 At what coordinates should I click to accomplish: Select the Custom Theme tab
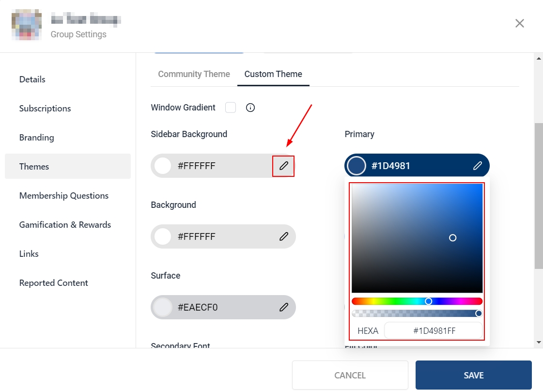tap(273, 74)
